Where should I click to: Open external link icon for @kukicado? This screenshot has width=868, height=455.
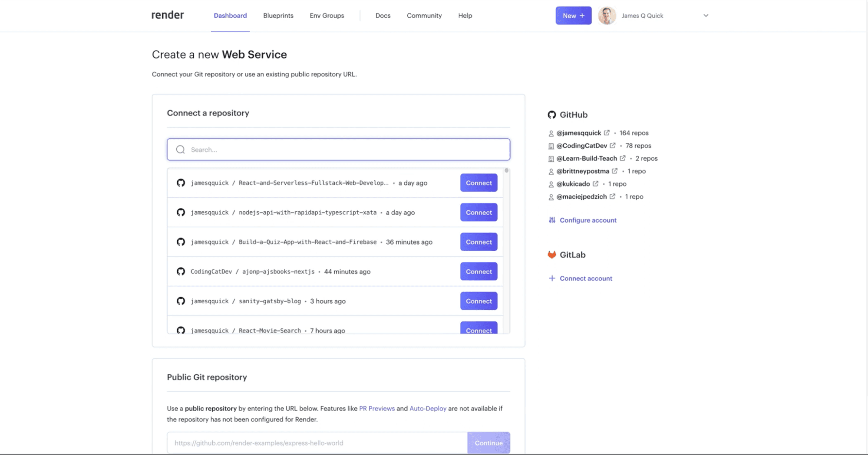pyautogui.click(x=596, y=183)
